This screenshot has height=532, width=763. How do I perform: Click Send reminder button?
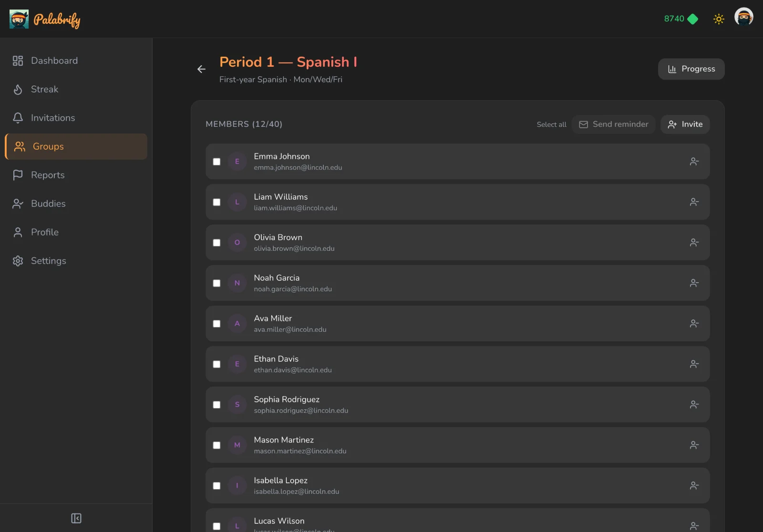point(614,124)
